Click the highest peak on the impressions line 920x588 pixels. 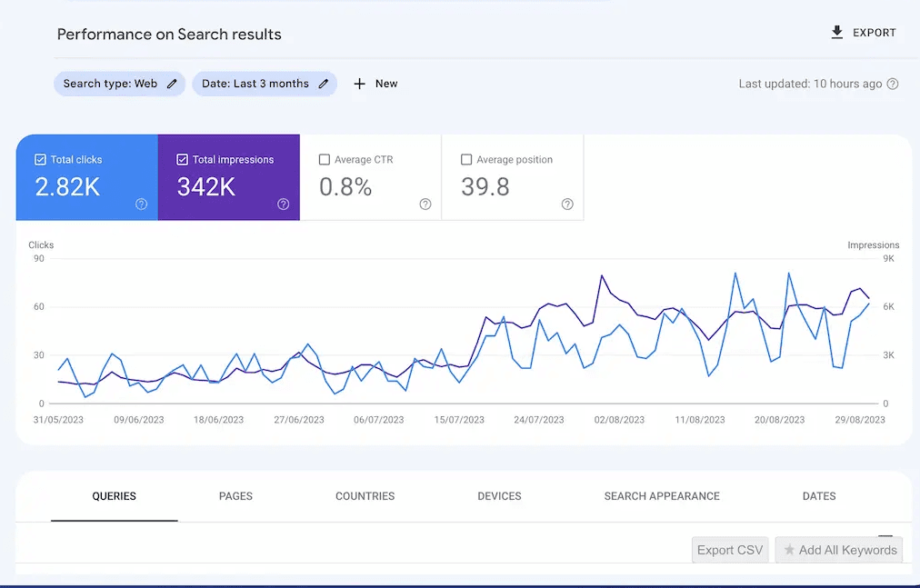click(x=602, y=275)
